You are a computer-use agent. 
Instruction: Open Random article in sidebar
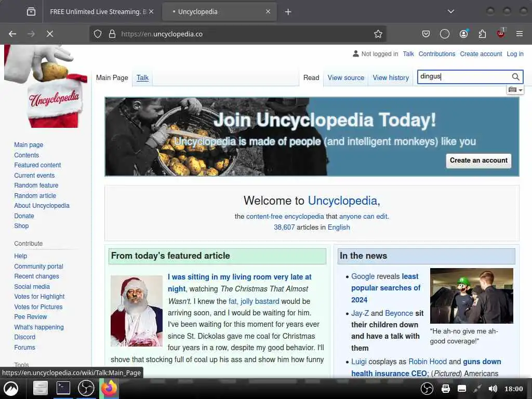tap(35, 196)
